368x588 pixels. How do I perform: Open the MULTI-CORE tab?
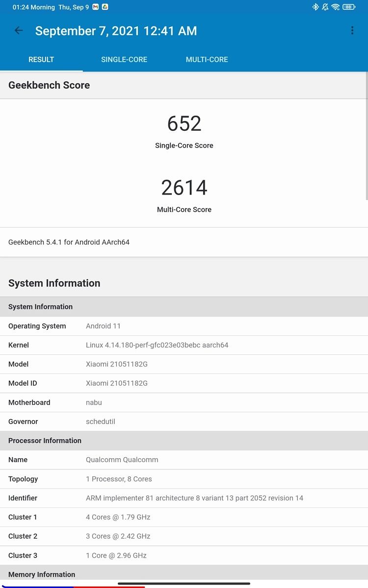click(207, 60)
